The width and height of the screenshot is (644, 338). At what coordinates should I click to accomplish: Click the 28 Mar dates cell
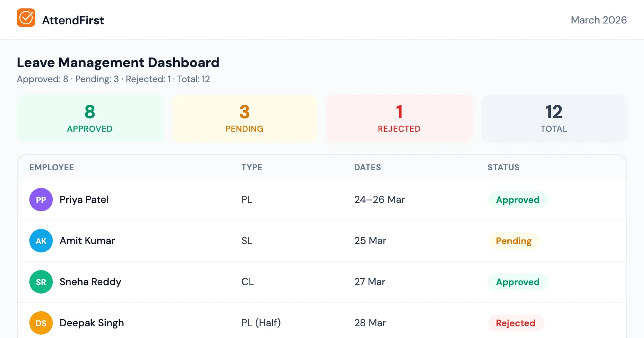pos(370,323)
